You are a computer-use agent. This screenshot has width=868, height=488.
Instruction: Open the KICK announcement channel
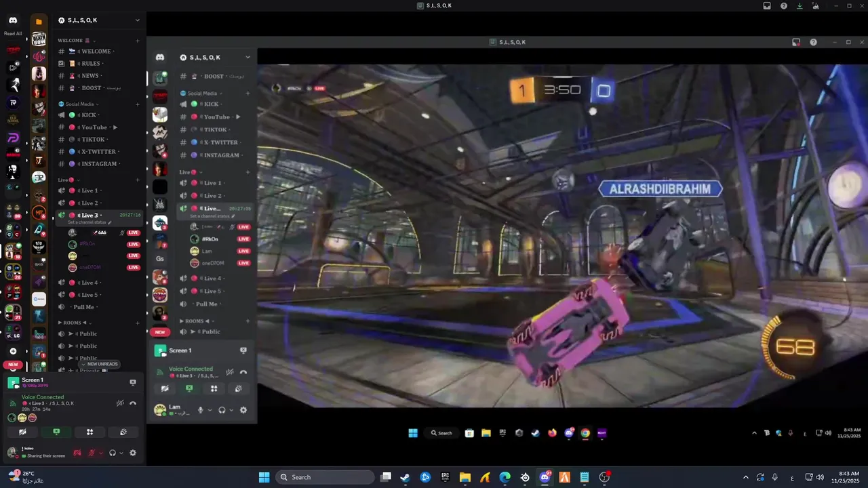pyautogui.click(x=100, y=115)
